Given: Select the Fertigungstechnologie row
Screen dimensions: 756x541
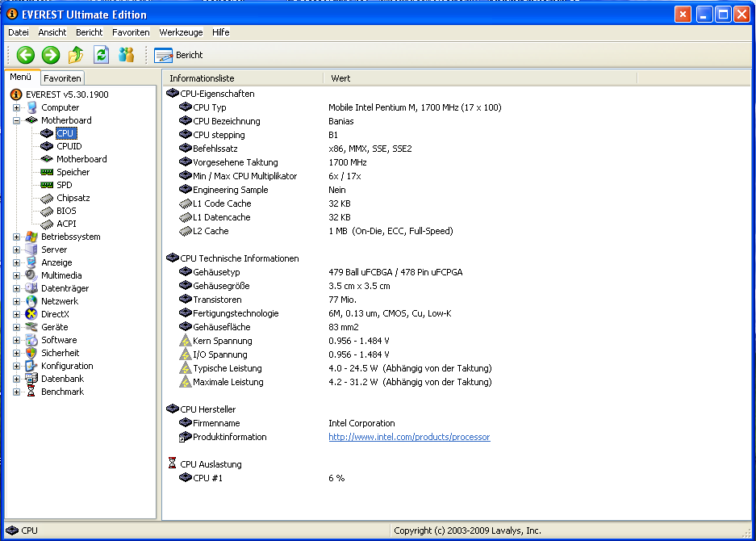Looking at the screenshot, I should point(315,313).
